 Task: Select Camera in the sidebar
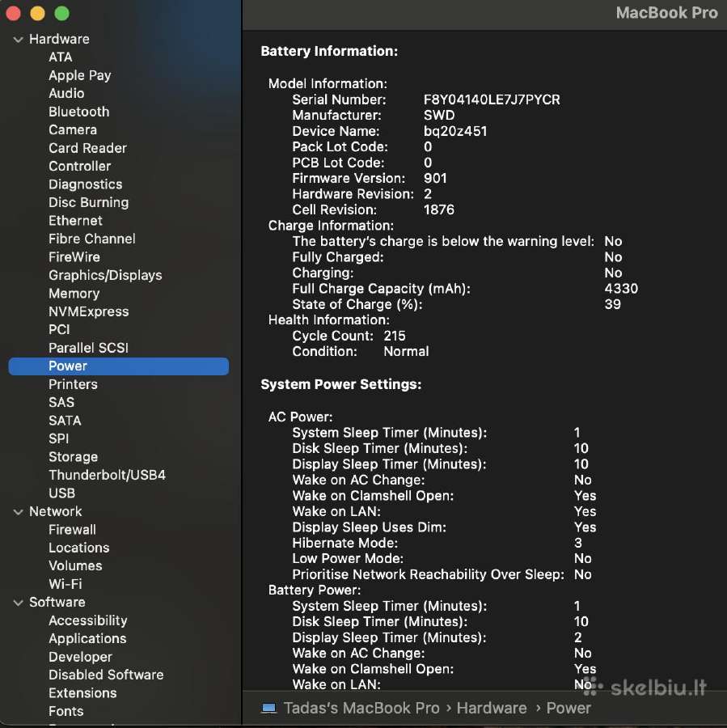(73, 129)
